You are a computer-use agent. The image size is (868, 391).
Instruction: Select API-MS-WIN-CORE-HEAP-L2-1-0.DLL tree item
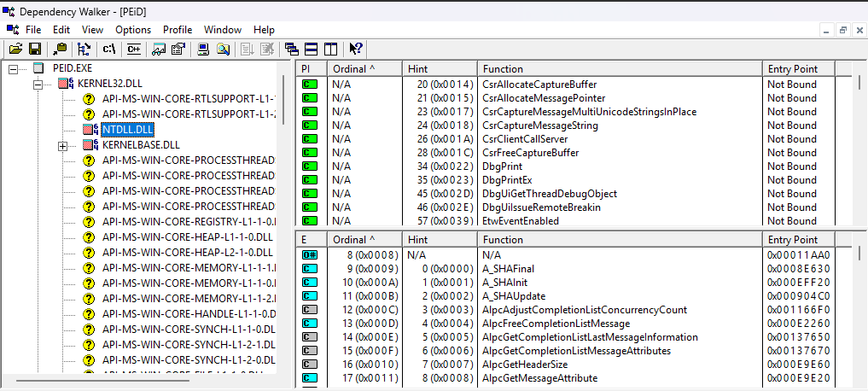[188, 253]
